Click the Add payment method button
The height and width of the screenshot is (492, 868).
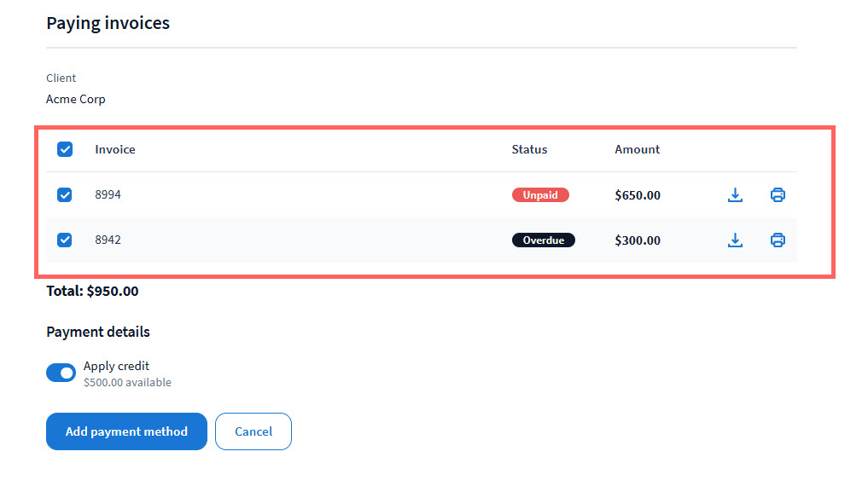(x=126, y=431)
